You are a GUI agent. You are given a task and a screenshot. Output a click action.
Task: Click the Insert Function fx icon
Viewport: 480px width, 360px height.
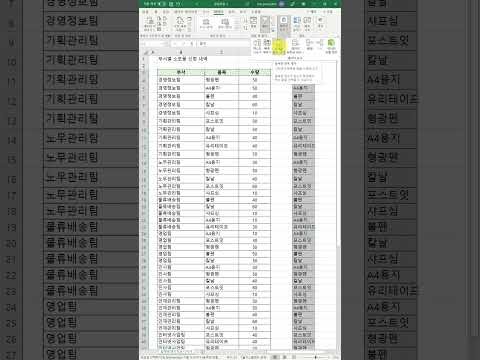(x=192, y=44)
